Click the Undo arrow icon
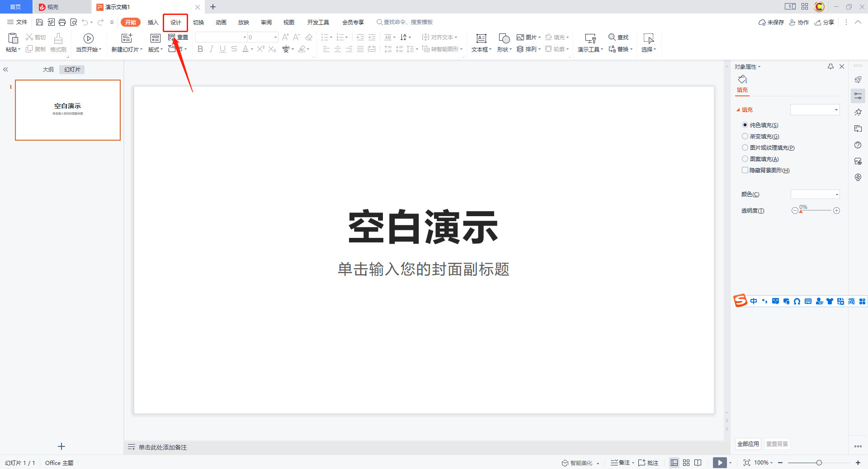Viewport: 868px width, 469px height. click(x=85, y=22)
